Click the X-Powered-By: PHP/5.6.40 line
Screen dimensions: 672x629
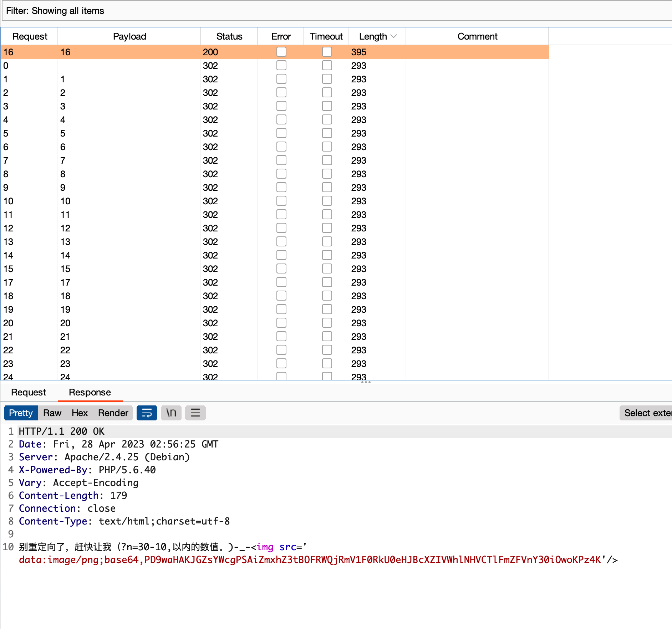click(x=87, y=470)
